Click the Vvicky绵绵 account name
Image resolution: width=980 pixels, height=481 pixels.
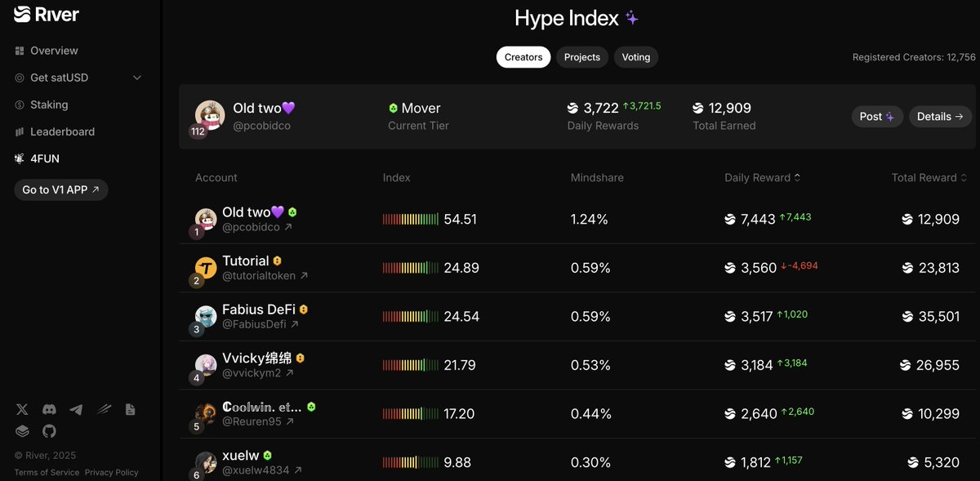click(256, 358)
